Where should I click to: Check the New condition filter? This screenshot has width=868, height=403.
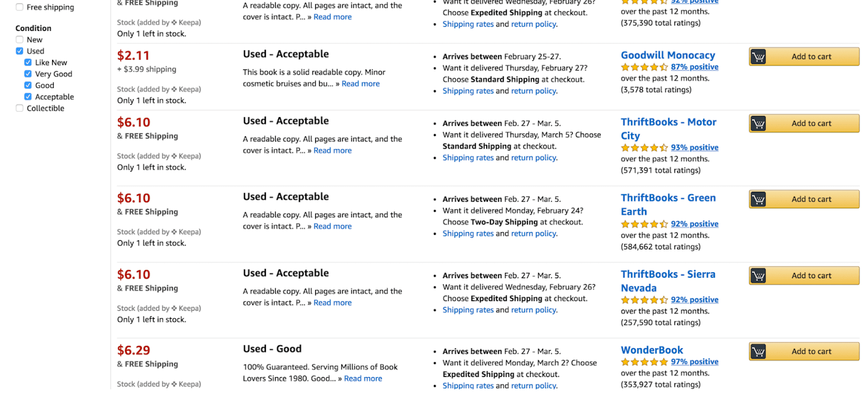[20, 40]
